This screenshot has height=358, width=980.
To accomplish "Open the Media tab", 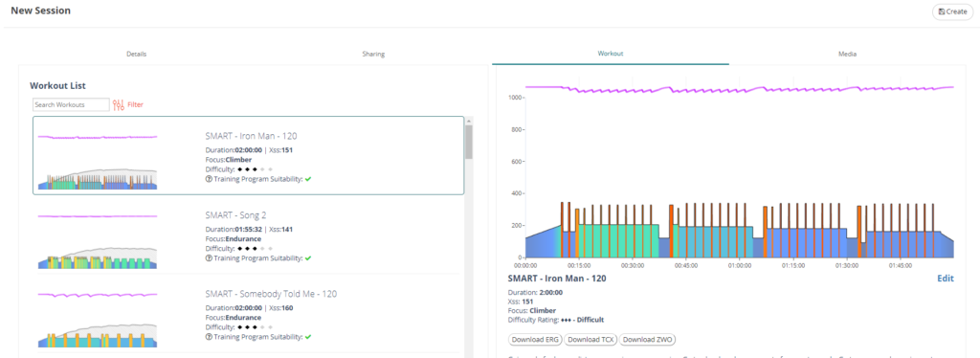I will click(848, 54).
